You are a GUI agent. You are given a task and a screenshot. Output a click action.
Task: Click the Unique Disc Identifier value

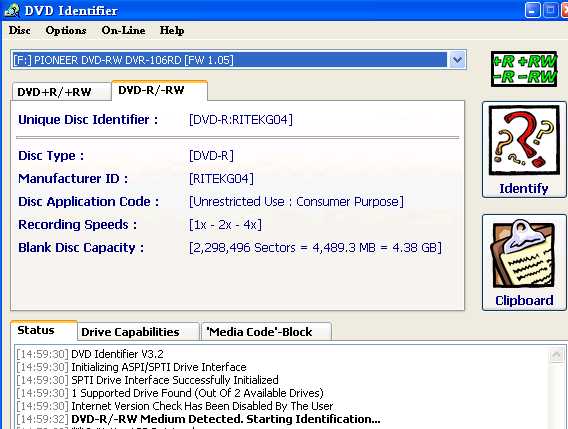tap(241, 120)
